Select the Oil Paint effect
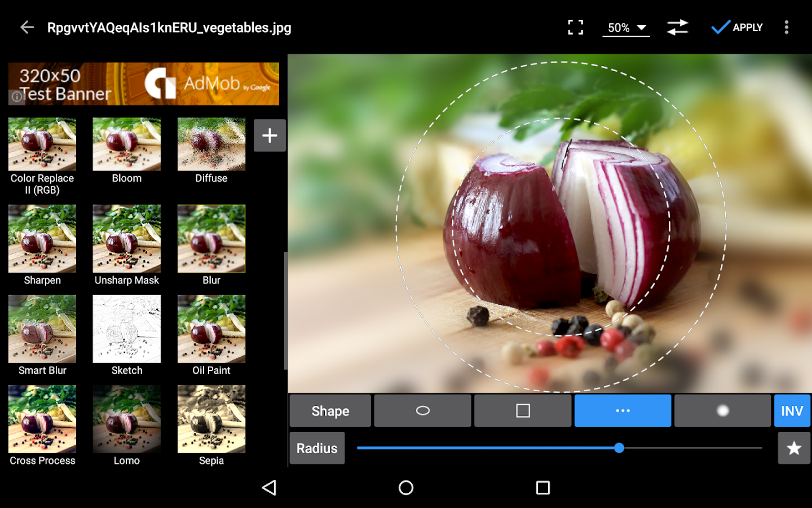The image size is (812, 508). pyautogui.click(x=211, y=329)
